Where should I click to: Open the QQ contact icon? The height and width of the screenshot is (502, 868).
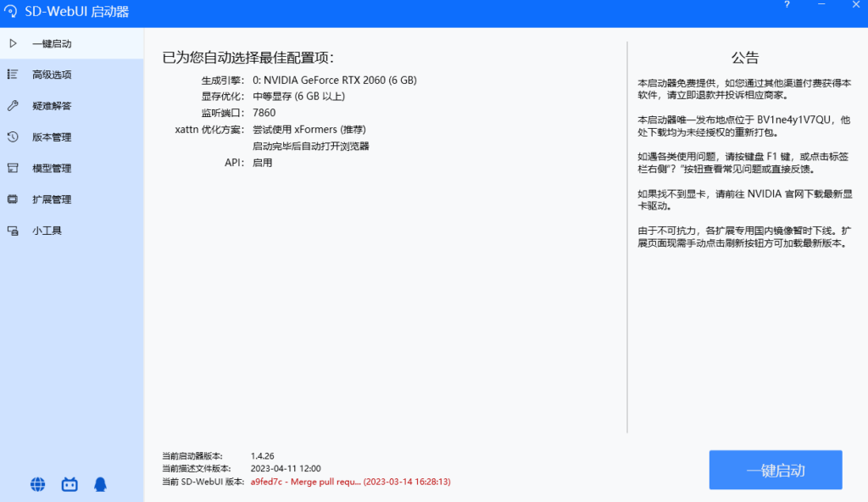coord(101,484)
